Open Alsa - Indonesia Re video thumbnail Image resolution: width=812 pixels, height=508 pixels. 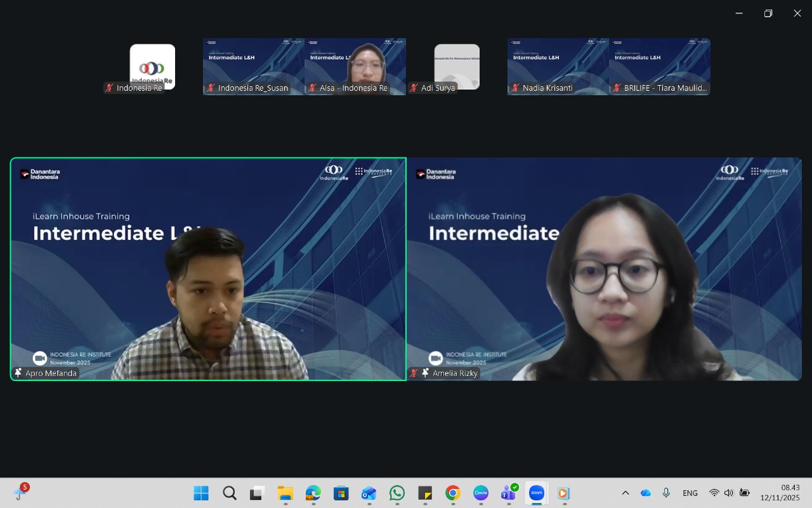click(355, 66)
